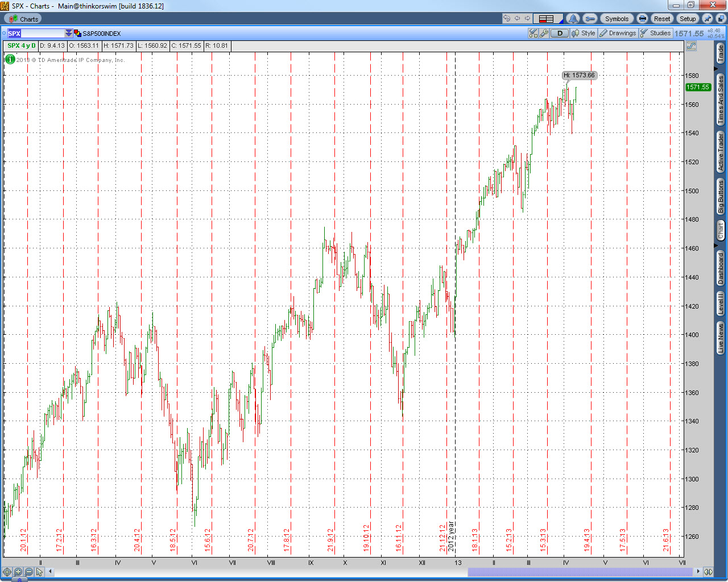The width and height of the screenshot is (728, 582).
Task: Click the 21.9.12 expiration date marker
Action: click(330, 540)
